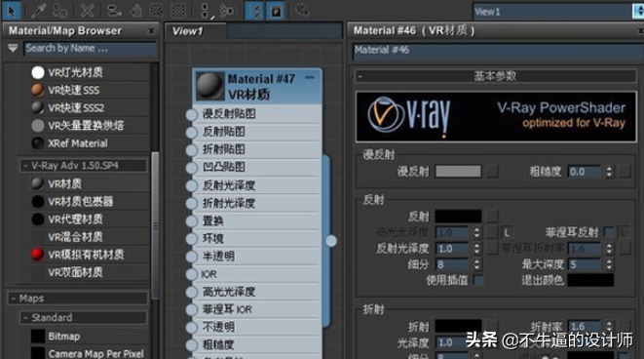644x359 pixels.
Task: Click Hide Unused Nodeslots icon
Action: (x=135, y=11)
